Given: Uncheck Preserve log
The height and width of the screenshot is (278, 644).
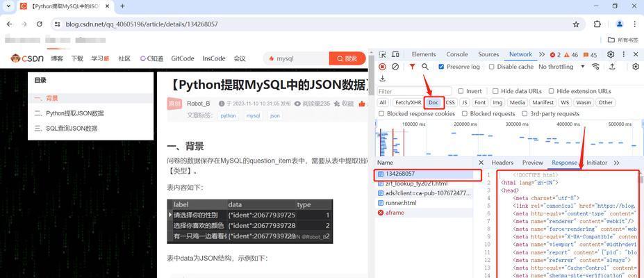Looking at the screenshot, I should pyautogui.click(x=441, y=67).
